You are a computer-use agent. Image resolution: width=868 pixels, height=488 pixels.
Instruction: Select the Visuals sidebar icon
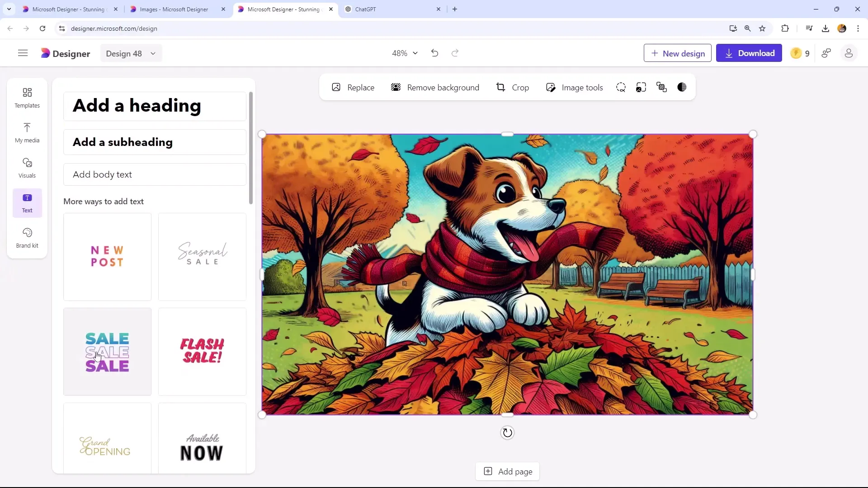(x=27, y=168)
